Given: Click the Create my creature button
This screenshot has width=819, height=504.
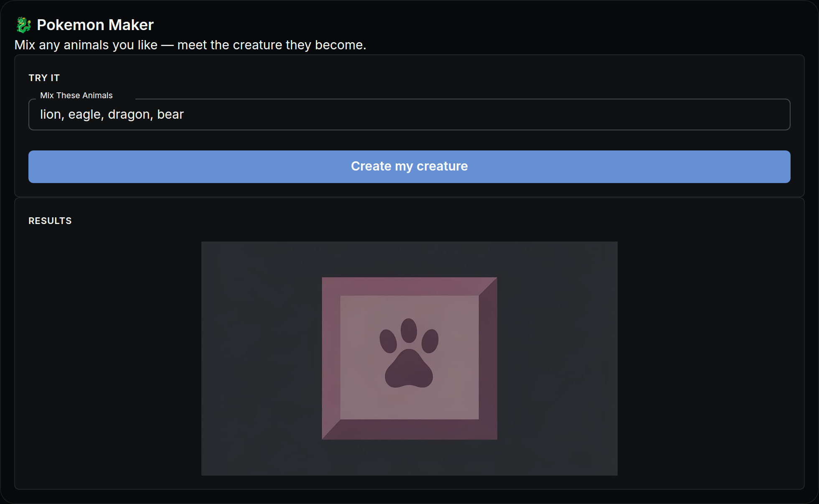Looking at the screenshot, I should pyautogui.click(x=409, y=167).
